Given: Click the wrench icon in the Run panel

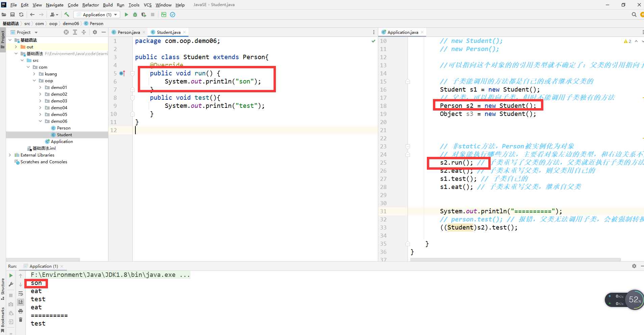Looking at the screenshot, I should [11, 284].
